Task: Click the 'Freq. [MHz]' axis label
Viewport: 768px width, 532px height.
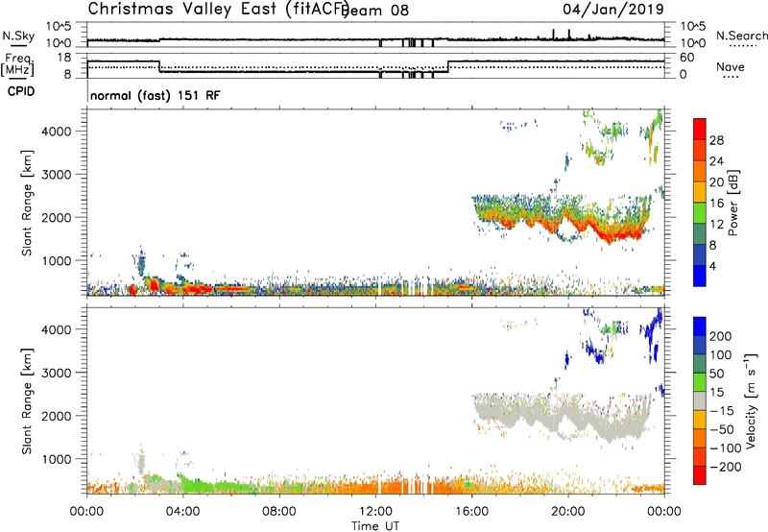Action: click(17, 64)
